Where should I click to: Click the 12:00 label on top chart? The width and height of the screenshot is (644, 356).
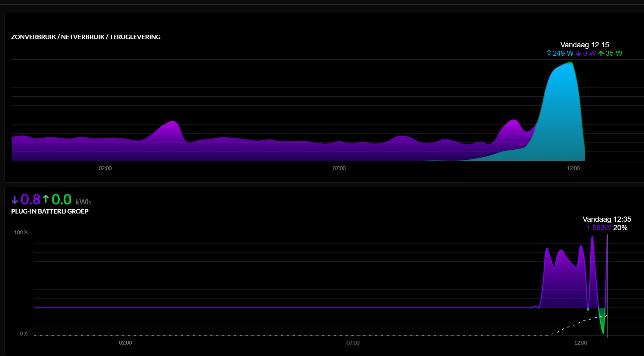point(573,168)
